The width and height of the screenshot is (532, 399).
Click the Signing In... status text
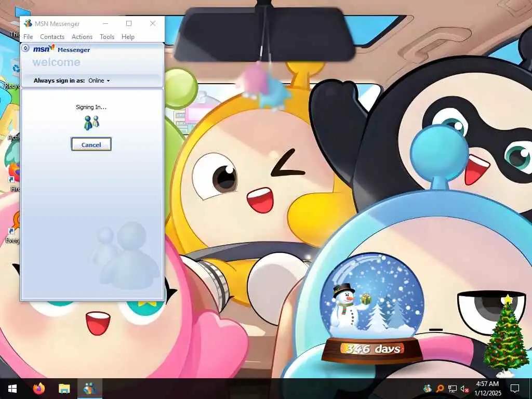tap(91, 107)
